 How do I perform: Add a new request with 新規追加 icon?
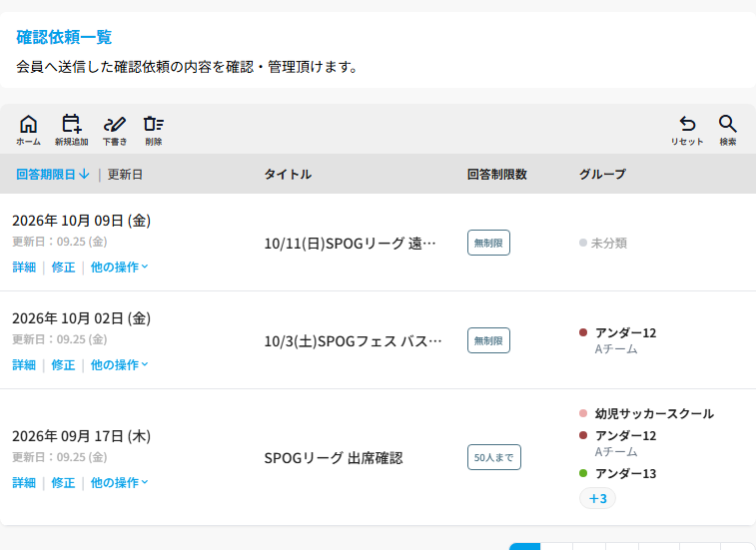71,130
